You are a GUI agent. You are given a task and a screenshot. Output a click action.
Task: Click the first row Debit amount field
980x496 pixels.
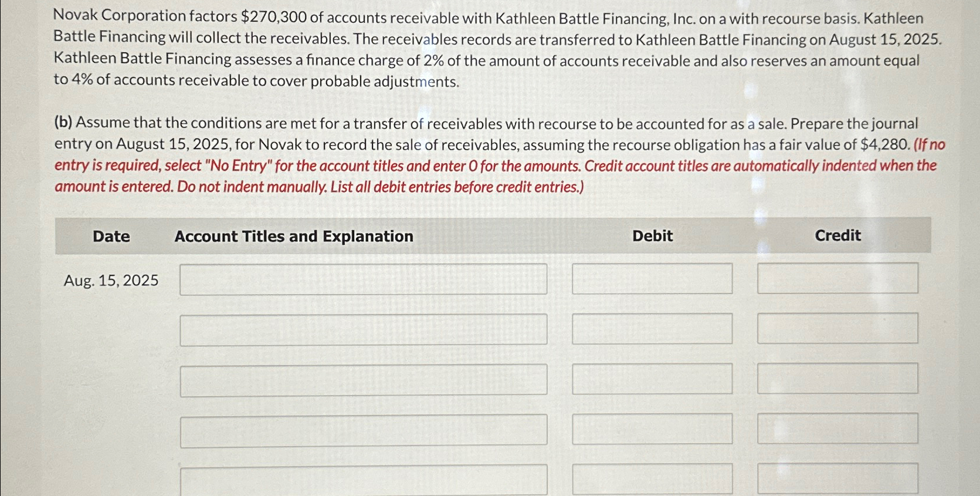point(652,278)
